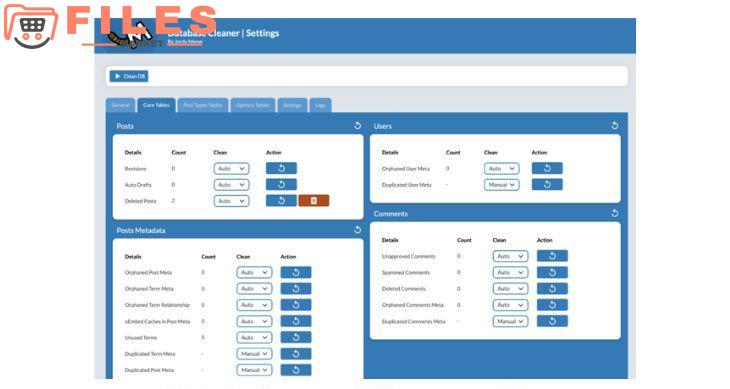Open the Auto Drafts clean dropdown
Screen dimensions: 730x389
pos(231,185)
